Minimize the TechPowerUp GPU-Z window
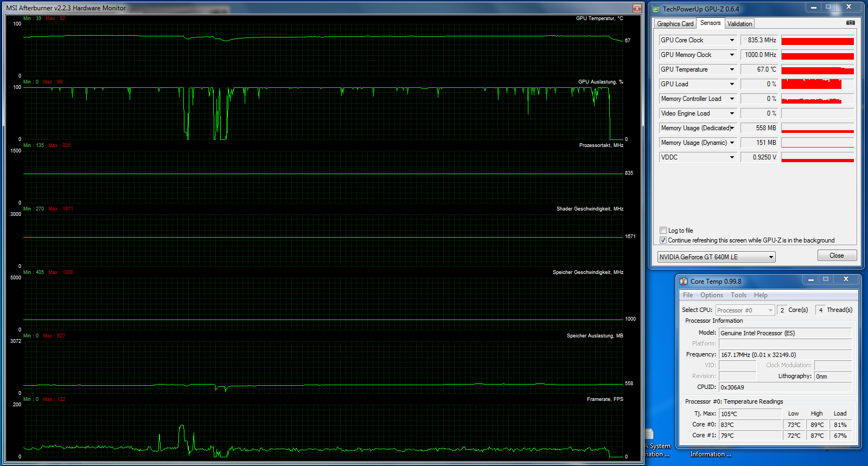This screenshot has height=466, width=868. 813,8
